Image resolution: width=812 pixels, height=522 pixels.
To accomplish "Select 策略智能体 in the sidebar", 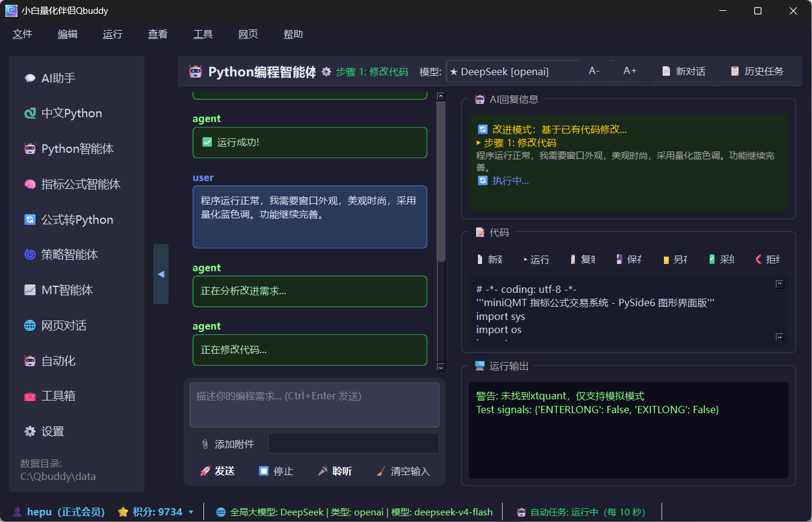I will click(x=77, y=254).
